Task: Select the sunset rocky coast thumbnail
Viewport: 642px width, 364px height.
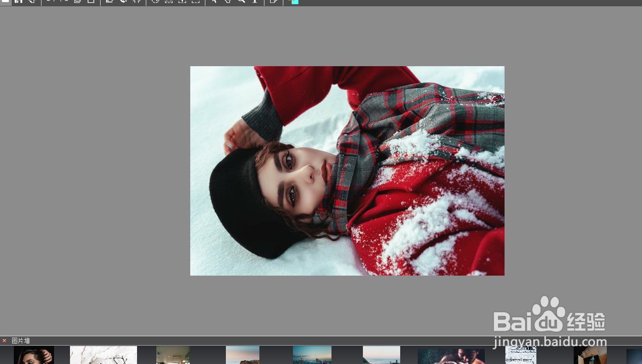Action: click(x=243, y=355)
